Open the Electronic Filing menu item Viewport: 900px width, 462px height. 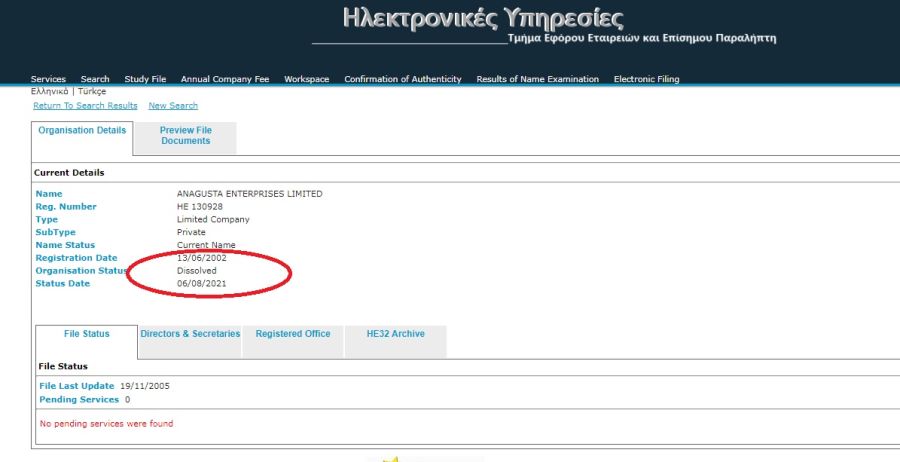[x=646, y=79]
